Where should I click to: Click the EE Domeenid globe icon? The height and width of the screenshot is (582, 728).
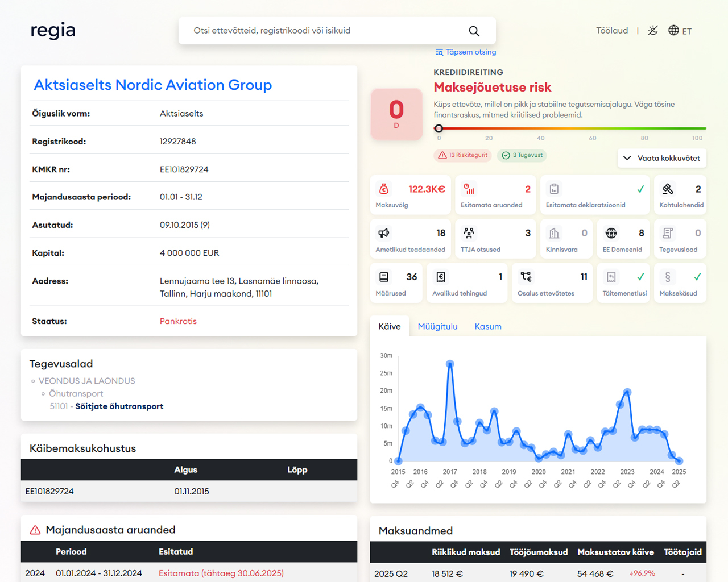point(611,233)
